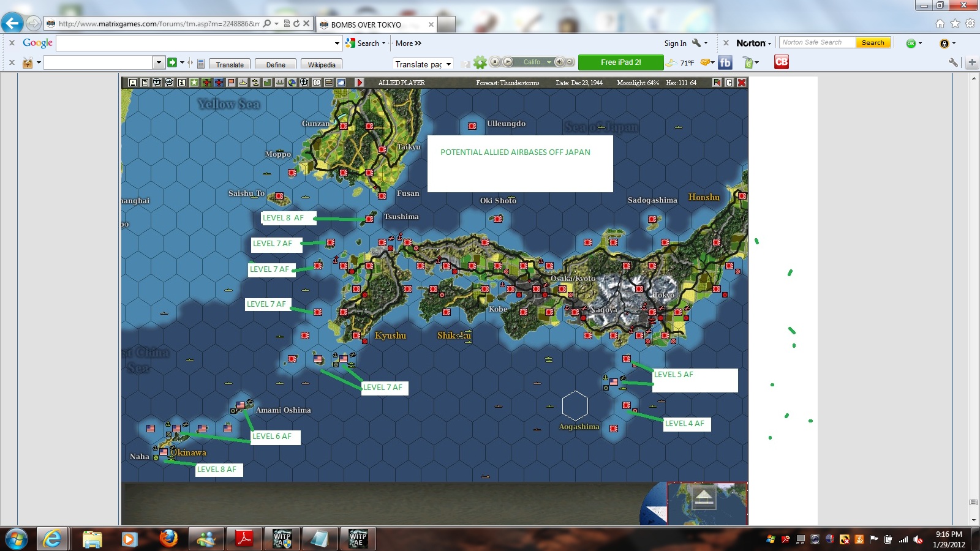Play the toolbar media player
Viewport: 980px width, 551px height.
(x=508, y=62)
